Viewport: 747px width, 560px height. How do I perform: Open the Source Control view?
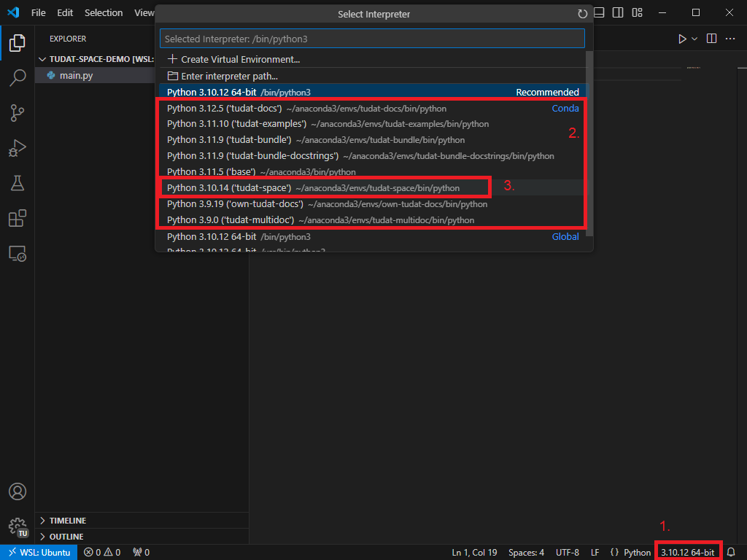18,113
